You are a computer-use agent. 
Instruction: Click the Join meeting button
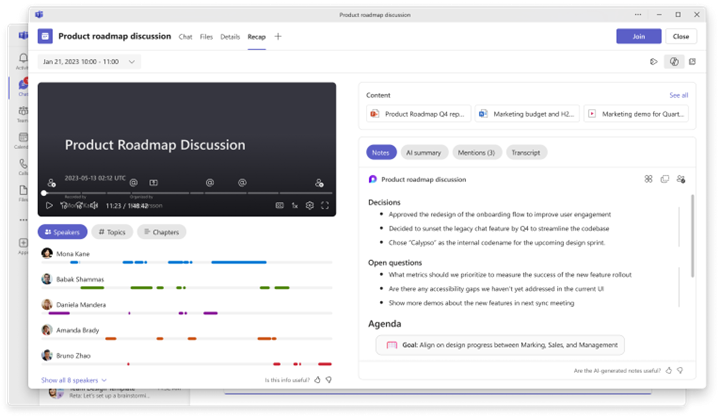tap(639, 36)
